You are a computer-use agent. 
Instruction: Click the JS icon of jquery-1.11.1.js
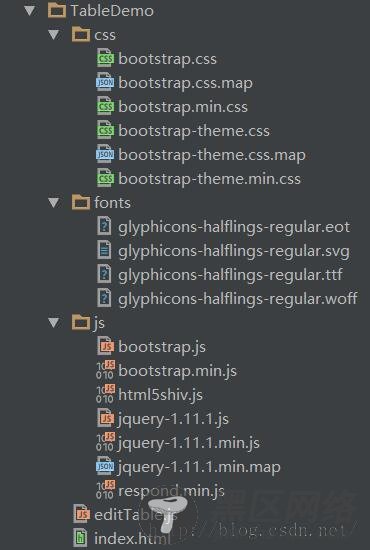[105, 418]
